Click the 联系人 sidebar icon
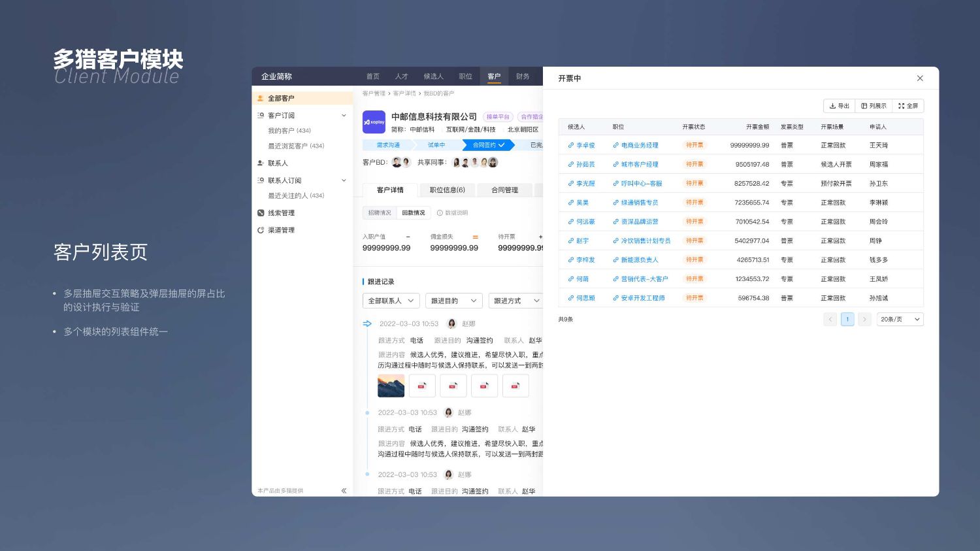The width and height of the screenshot is (980, 551). pos(261,163)
